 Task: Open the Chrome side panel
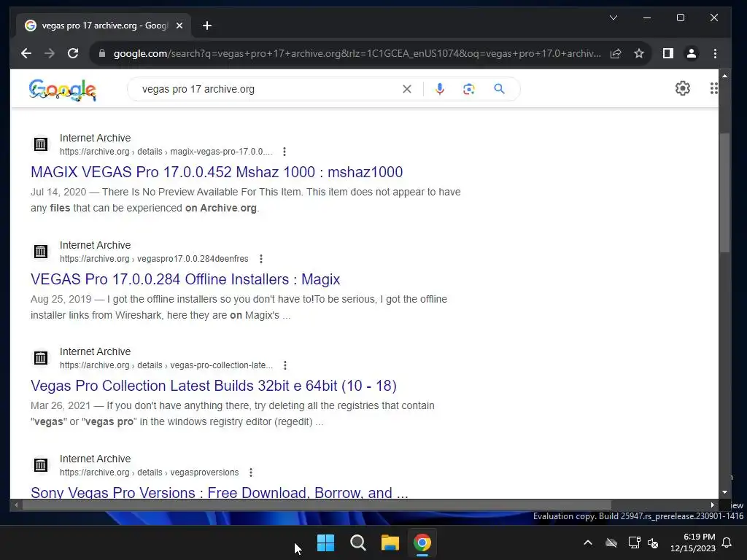(x=668, y=53)
